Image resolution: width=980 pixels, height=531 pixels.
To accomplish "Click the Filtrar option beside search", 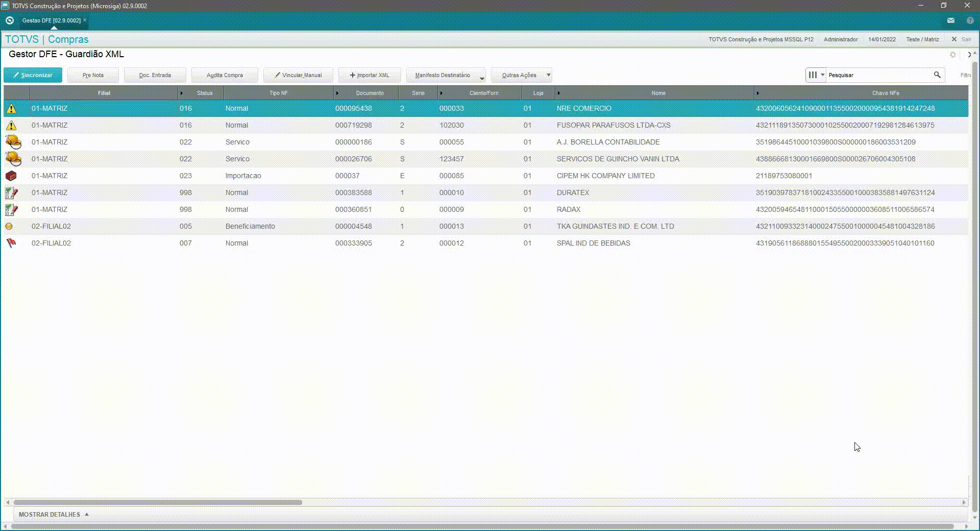I will point(965,75).
